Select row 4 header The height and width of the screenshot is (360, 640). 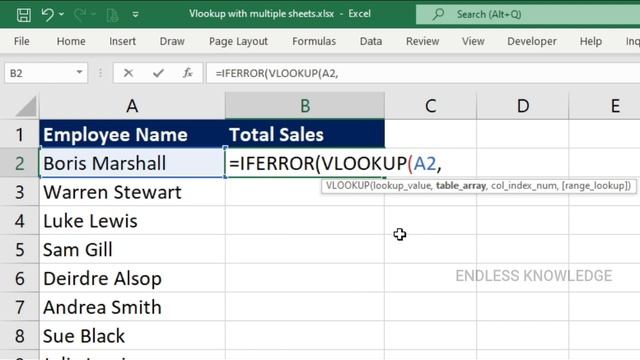pos(20,220)
